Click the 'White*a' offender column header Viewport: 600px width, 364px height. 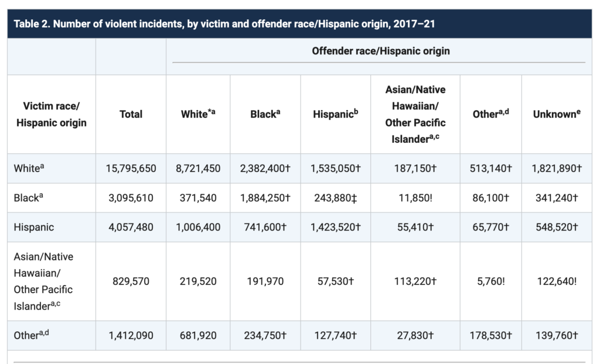tap(198, 114)
